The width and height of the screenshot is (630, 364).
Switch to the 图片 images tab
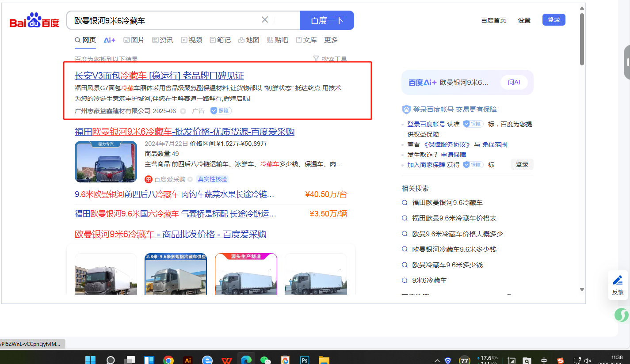click(134, 40)
